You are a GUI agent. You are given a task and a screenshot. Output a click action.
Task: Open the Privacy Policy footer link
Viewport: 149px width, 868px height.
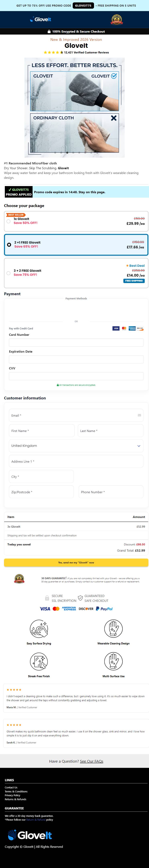click(12, 795)
